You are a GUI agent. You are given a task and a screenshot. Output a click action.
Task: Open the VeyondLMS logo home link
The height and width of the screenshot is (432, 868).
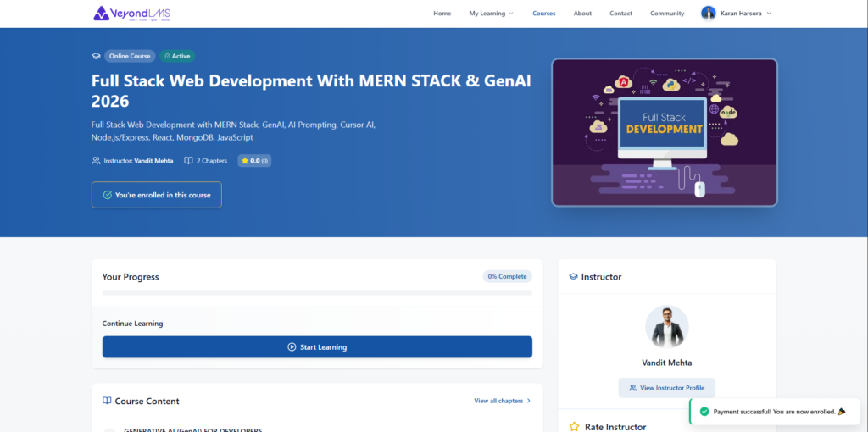pos(131,14)
